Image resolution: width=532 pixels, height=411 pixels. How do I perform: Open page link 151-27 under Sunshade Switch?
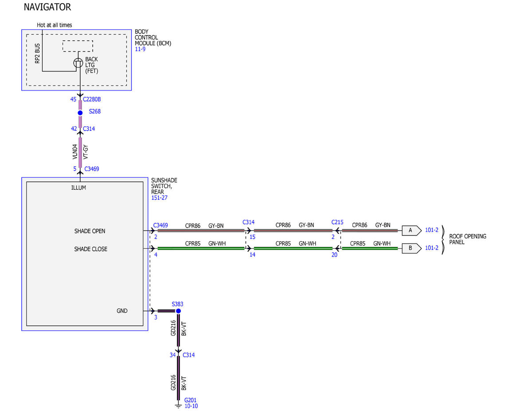(x=159, y=198)
